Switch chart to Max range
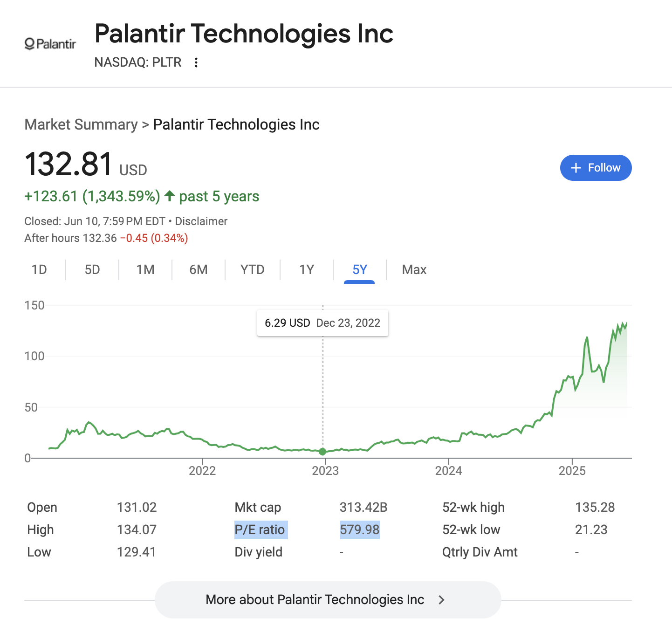This screenshot has width=672, height=632. [x=414, y=270]
